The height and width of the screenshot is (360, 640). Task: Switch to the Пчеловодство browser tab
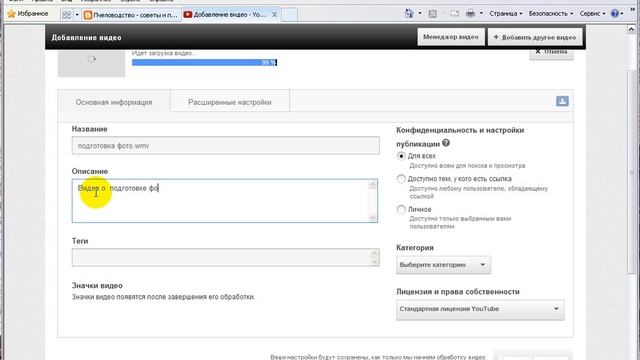[131, 15]
